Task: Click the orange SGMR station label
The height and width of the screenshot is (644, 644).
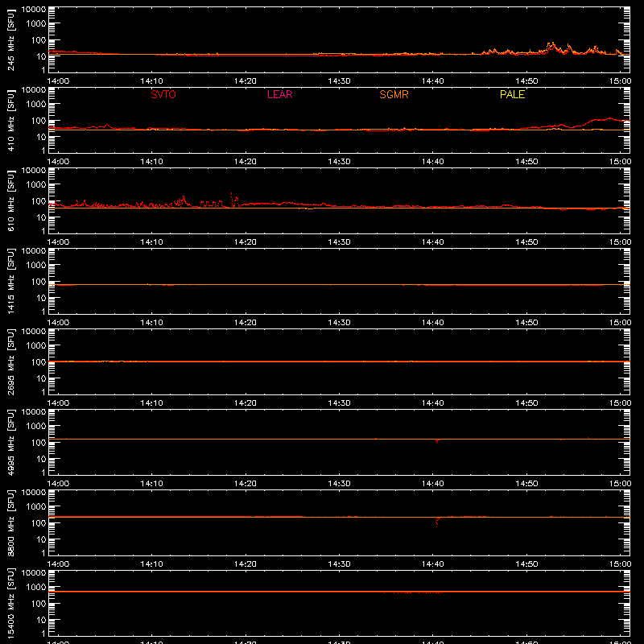Action: (x=394, y=94)
